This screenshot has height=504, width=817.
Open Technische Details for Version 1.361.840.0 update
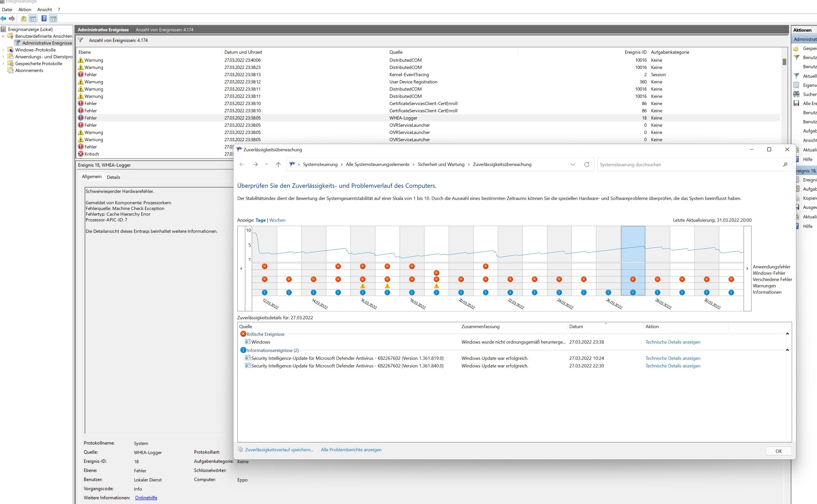click(673, 366)
